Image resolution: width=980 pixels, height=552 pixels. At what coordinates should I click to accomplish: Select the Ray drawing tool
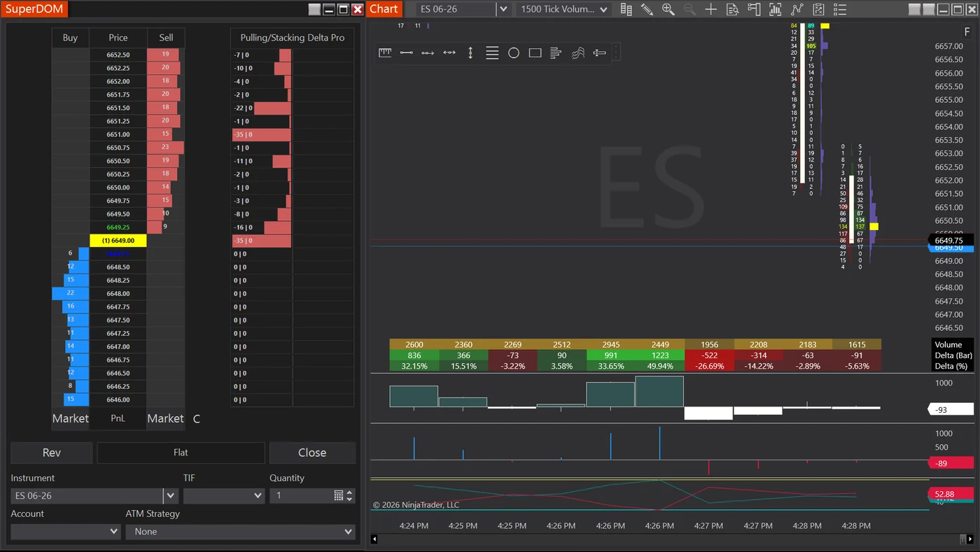pos(428,53)
